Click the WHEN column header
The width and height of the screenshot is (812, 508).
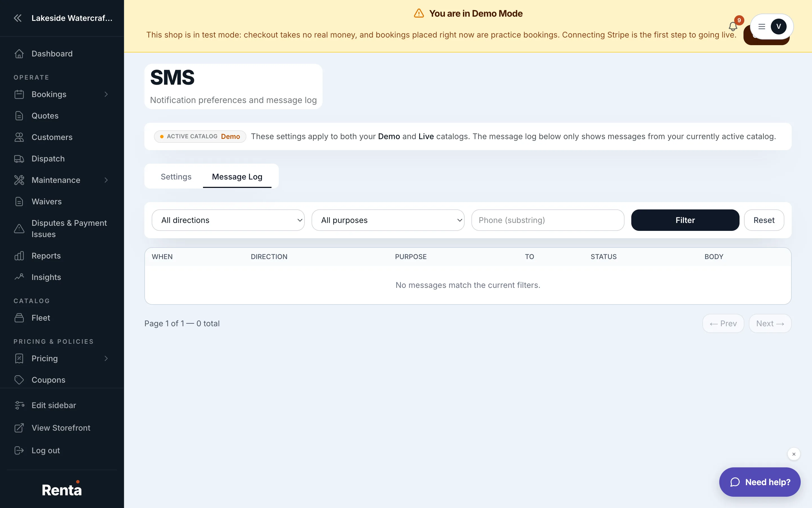pyautogui.click(x=162, y=257)
